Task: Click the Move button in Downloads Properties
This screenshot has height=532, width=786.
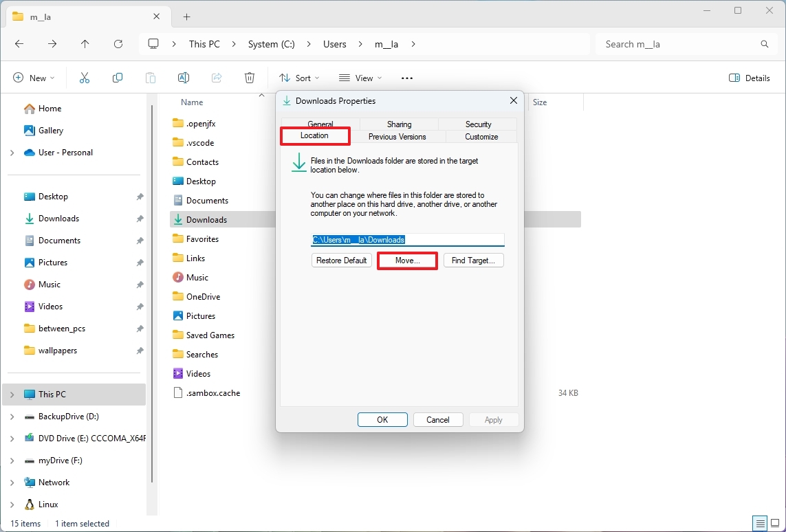Action: 407,261
